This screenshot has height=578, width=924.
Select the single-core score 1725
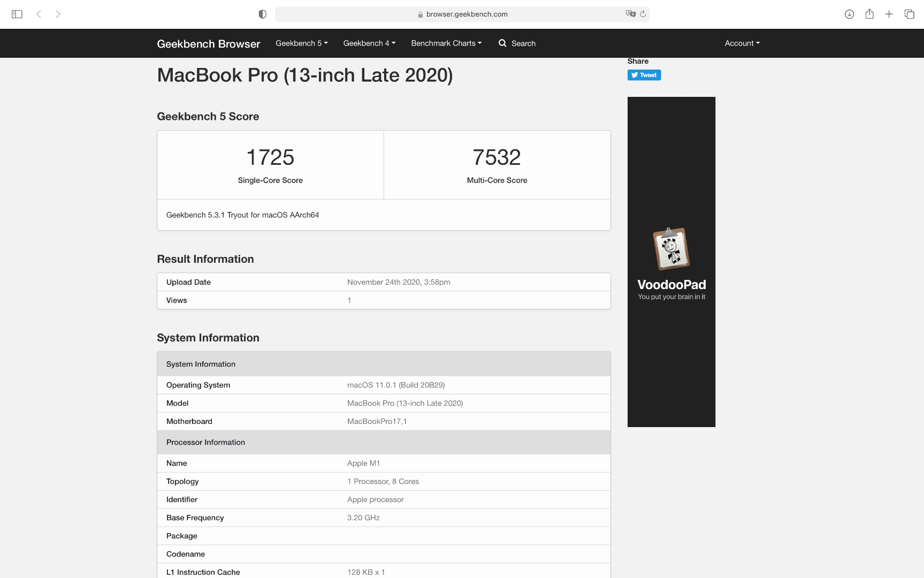270,157
